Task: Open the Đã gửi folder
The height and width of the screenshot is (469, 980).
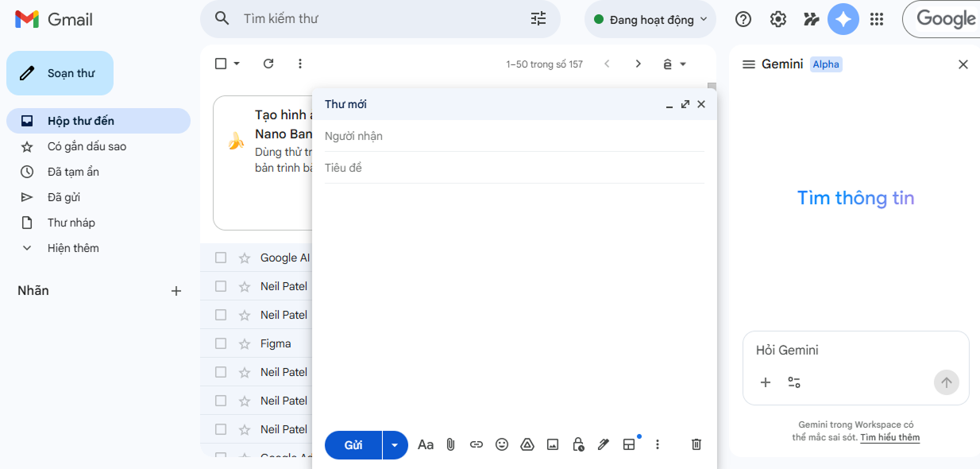Action: coord(64,197)
